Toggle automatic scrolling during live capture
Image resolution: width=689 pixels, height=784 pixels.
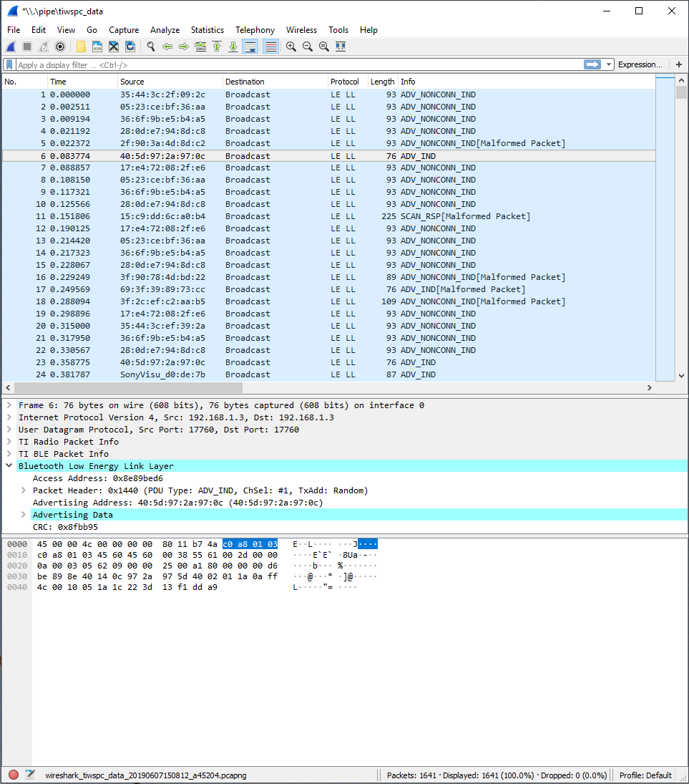(x=250, y=47)
